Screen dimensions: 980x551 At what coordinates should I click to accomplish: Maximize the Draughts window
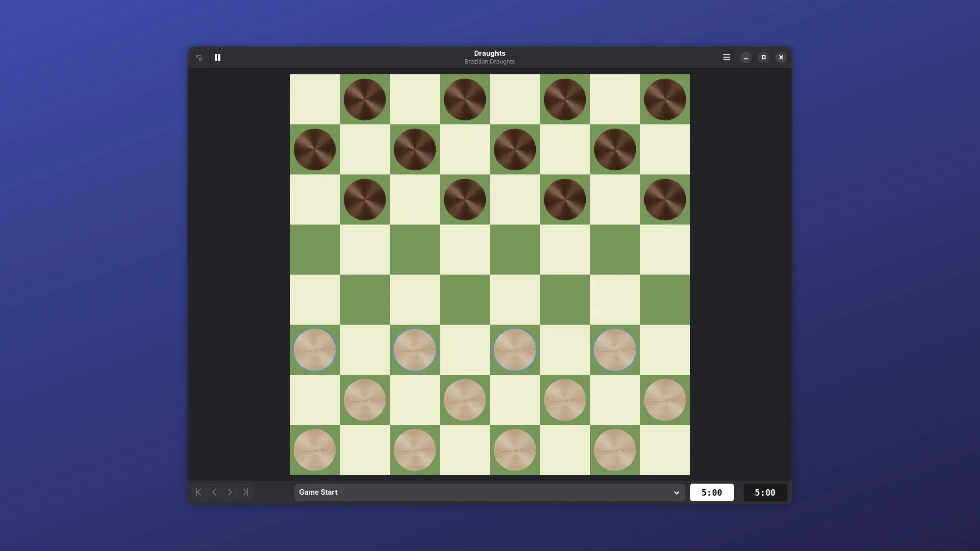point(763,57)
